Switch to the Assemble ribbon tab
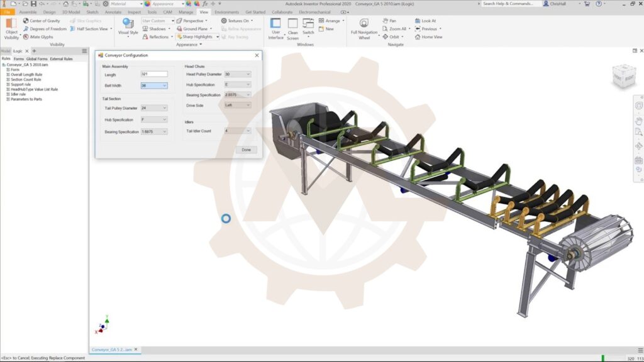This screenshot has width=644, height=362. tap(28, 13)
